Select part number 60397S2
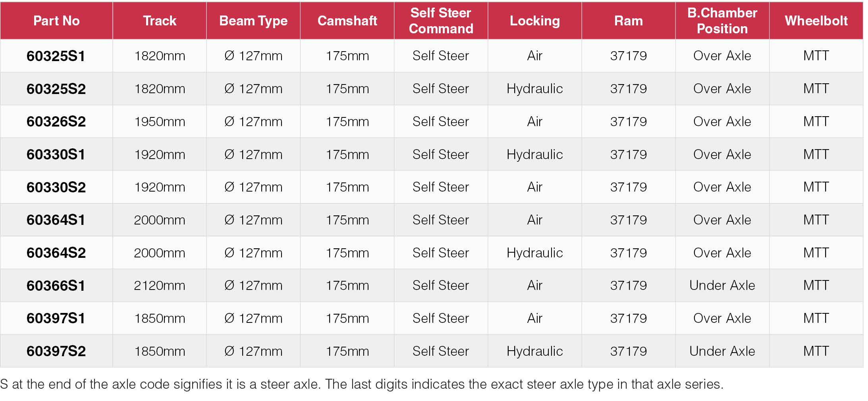This screenshot has height=401, width=868. click(56, 351)
